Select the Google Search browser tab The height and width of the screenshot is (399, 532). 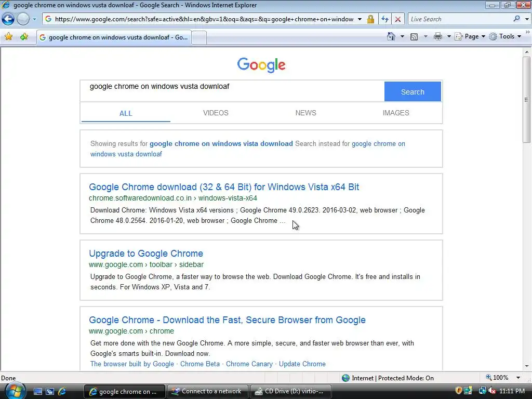pyautogui.click(x=114, y=37)
